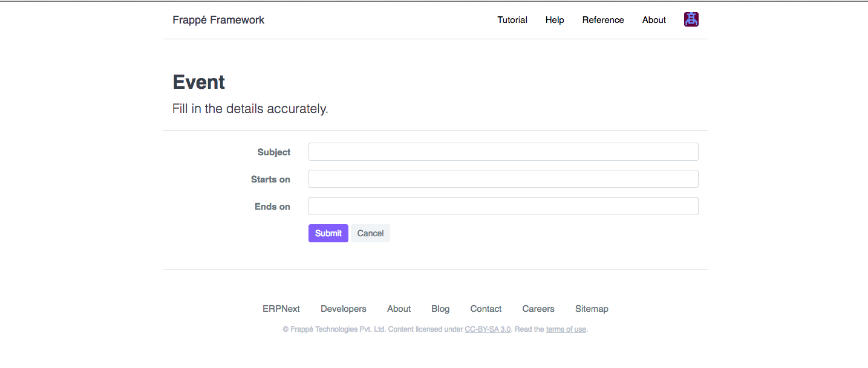The width and height of the screenshot is (868, 368).
Task: Visit the Developers footer link
Action: pyautogui.click(x=343, y=309)
